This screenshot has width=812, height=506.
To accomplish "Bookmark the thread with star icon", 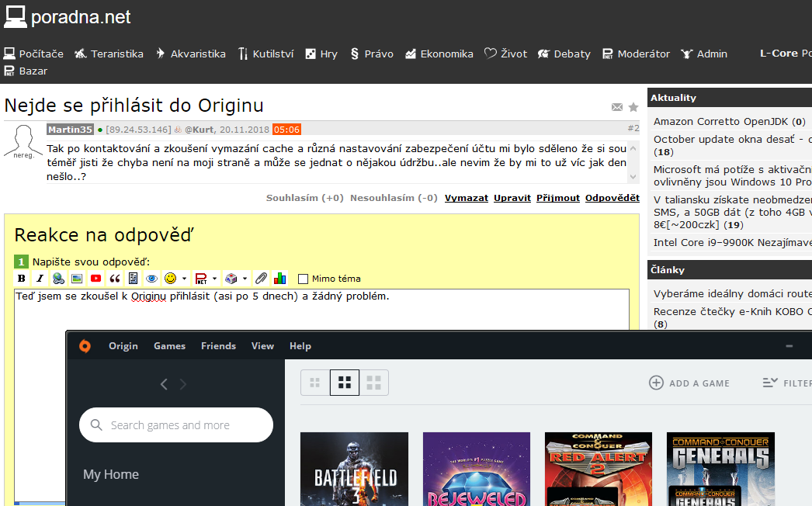I will [633, 107].
